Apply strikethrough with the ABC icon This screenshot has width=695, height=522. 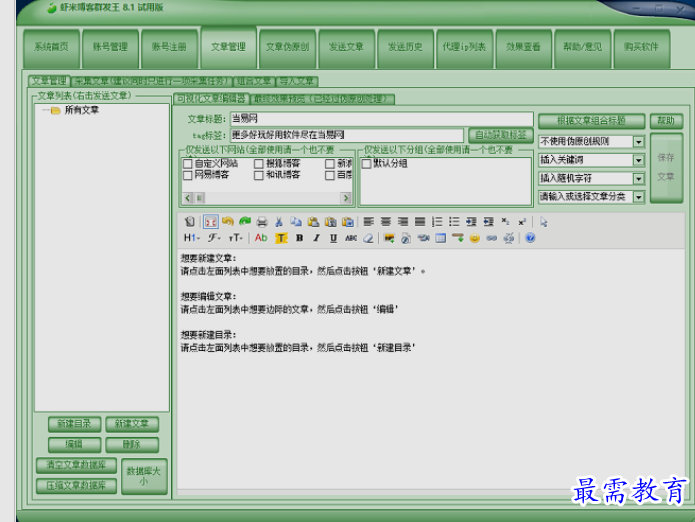[351, 238]
